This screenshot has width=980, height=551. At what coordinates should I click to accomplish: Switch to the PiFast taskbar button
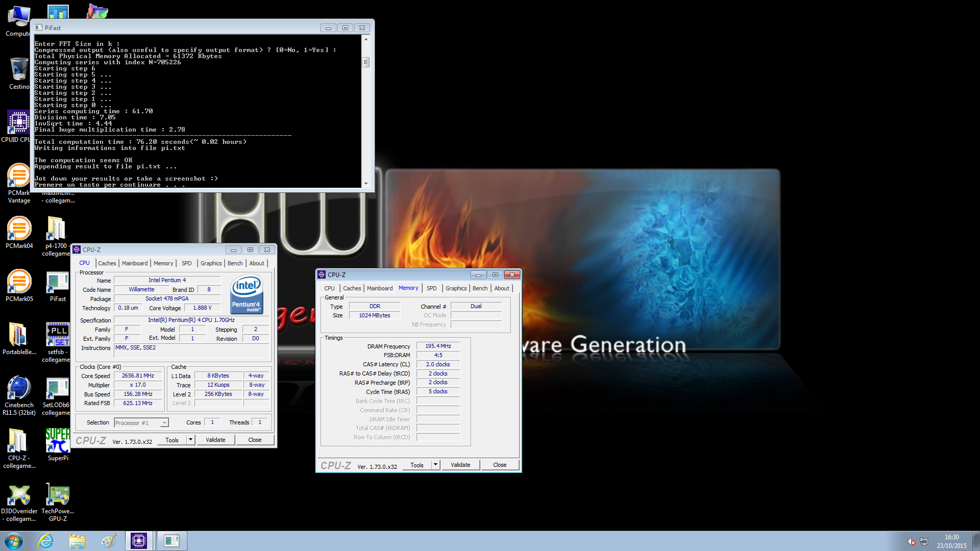(x=171, y=541)
